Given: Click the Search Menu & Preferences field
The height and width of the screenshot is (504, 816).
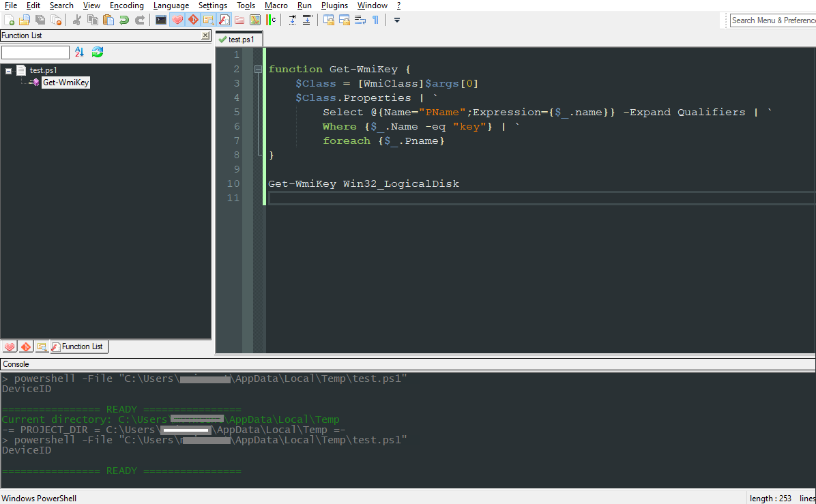Looking at the screenshot, I should coord(773,20).
